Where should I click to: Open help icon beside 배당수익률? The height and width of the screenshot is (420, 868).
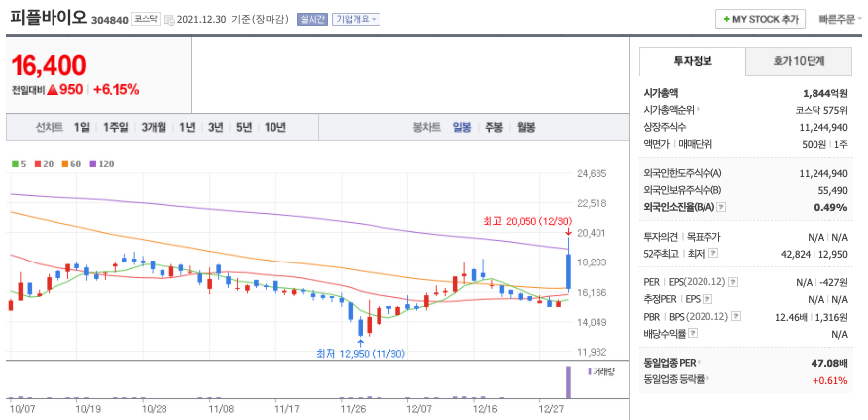pos(693,334)
